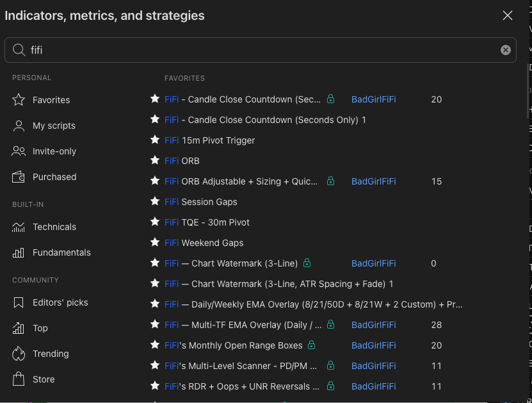Unfavorite FiFi TQE - 30m Pivot
Screen dimensions: 532x403
coord(155,222)
